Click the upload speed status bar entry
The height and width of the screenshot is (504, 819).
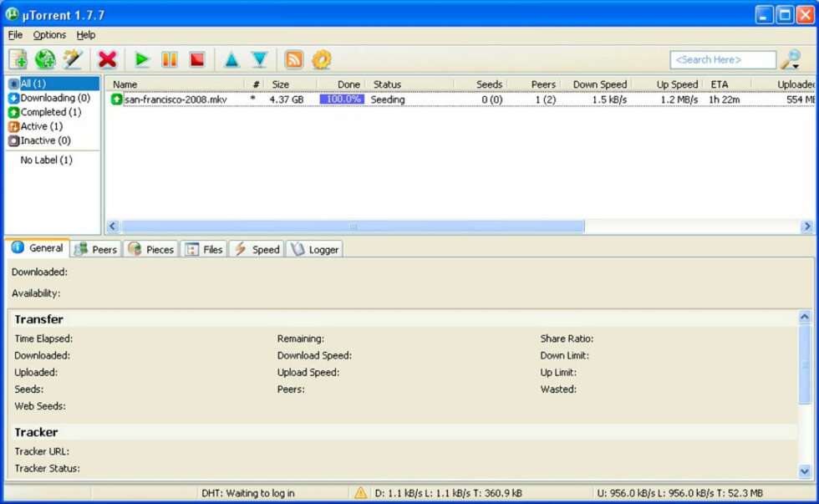(x=679, y=493)
